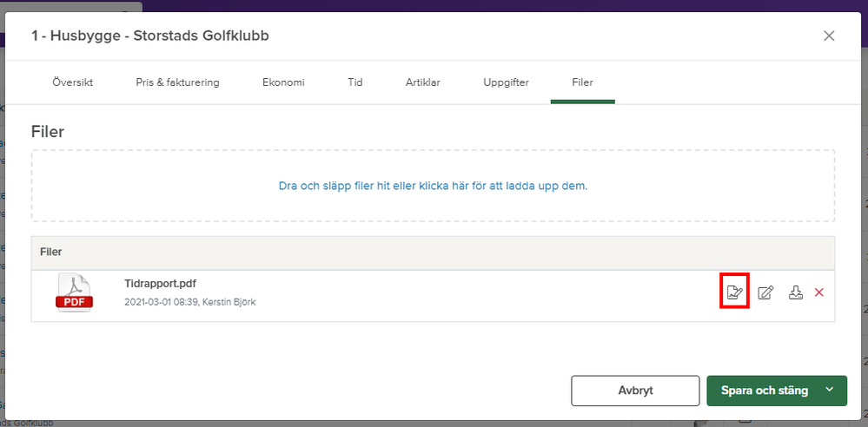Expand the Spara och stäng dropdown arrow
Viewport: 868px width, 427px height.
pyautogui.click(x=830, y=391)
